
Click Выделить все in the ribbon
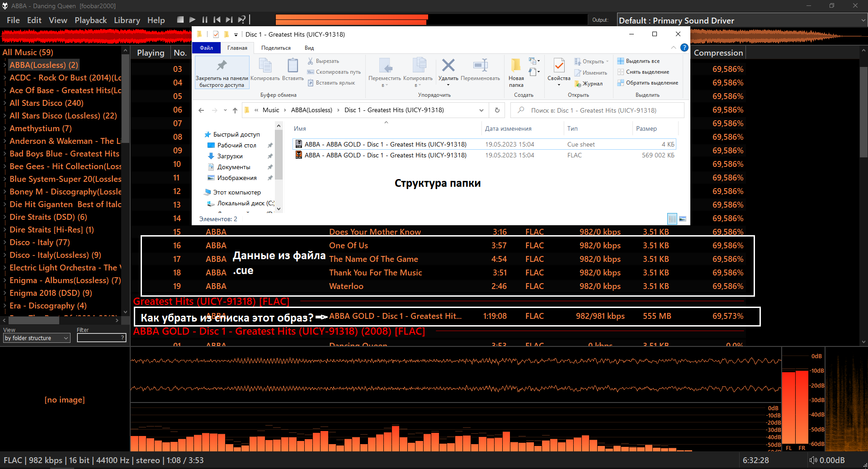(642, 61)
